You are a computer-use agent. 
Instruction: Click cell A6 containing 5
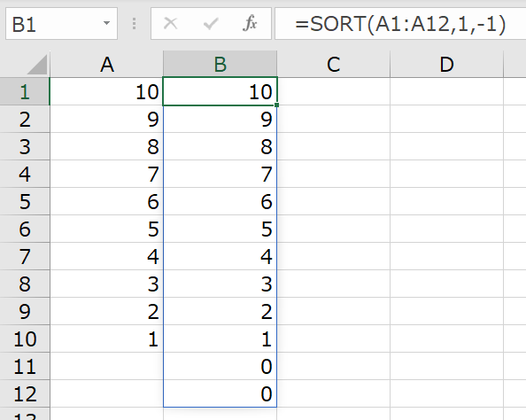pyautogui.click(x=106, y=229)
